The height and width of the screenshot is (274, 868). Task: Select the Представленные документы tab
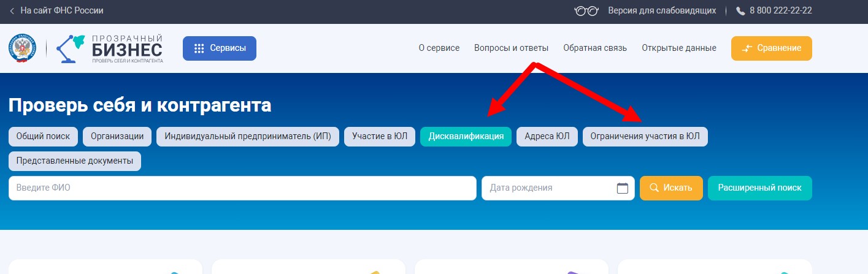75,161
